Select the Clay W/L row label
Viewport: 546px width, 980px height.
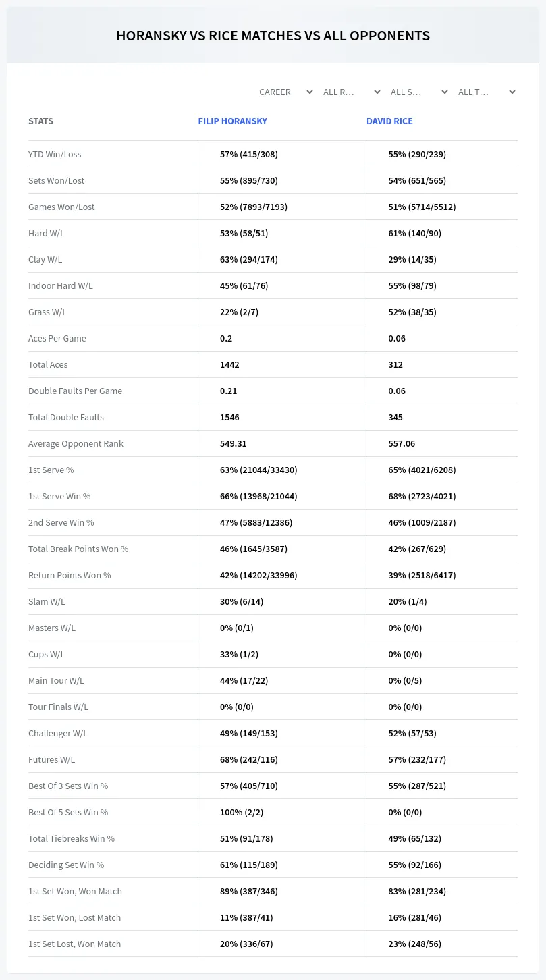[x=45, y=259]
